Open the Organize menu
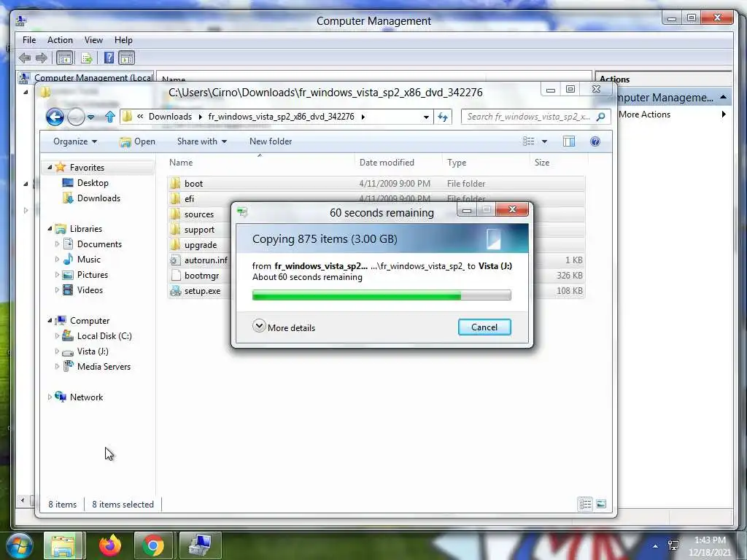The width and height of the screenshot is (747, 560). click(x=75, y=141)
